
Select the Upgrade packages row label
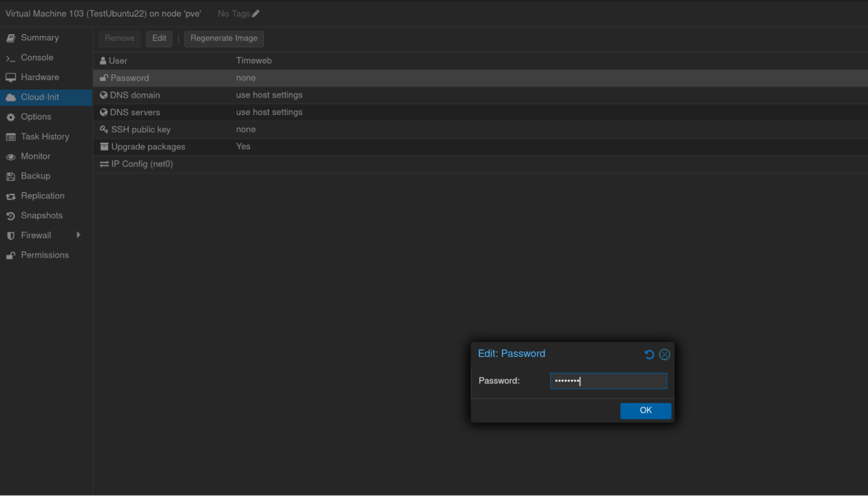point(148,147)
